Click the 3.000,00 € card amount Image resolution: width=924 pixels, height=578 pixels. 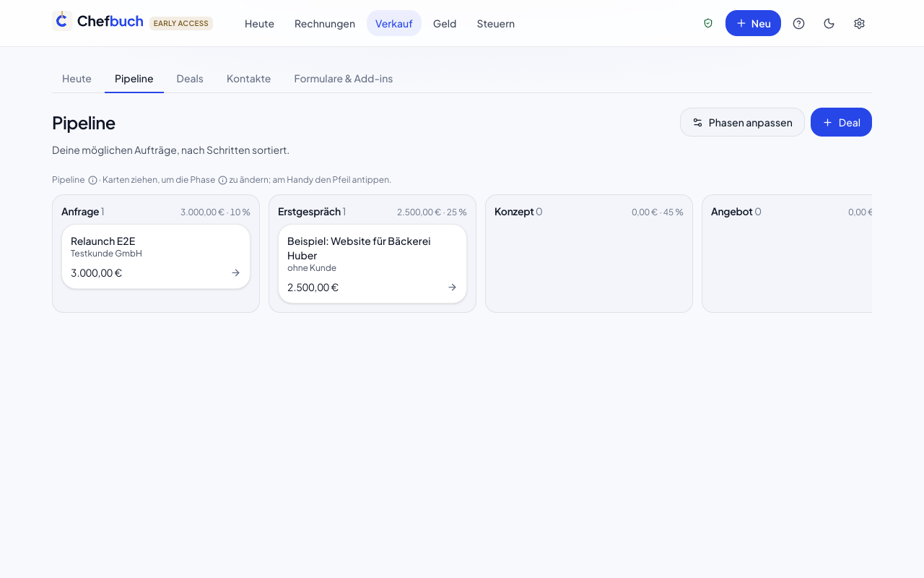tap(97, 272)
